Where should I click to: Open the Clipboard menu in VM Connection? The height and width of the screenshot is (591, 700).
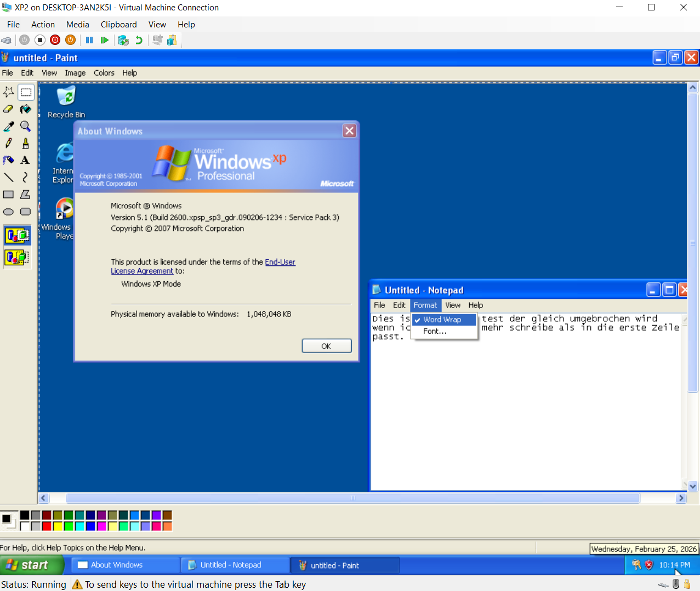tap(118, 25)
